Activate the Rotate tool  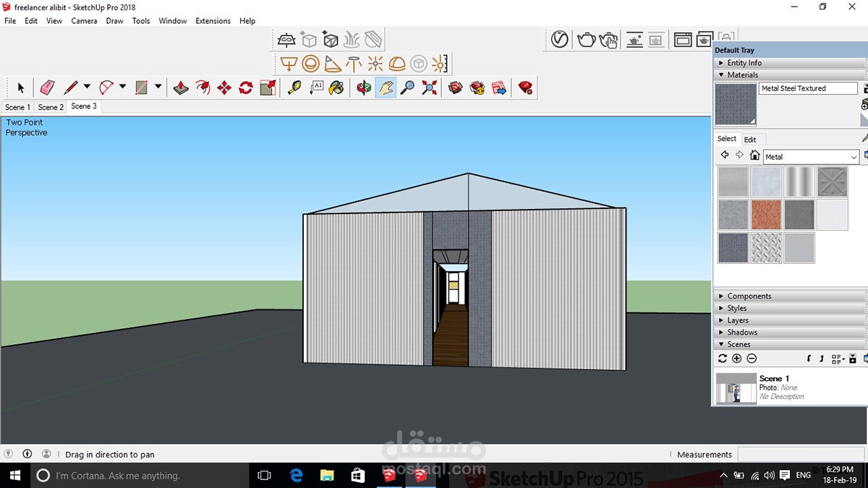[x=246, y=87]
